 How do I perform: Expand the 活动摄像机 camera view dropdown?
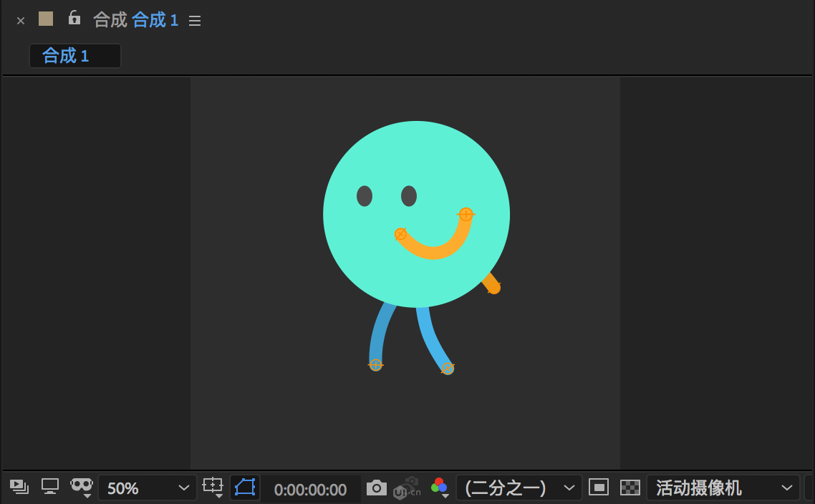tap(723, 488)
